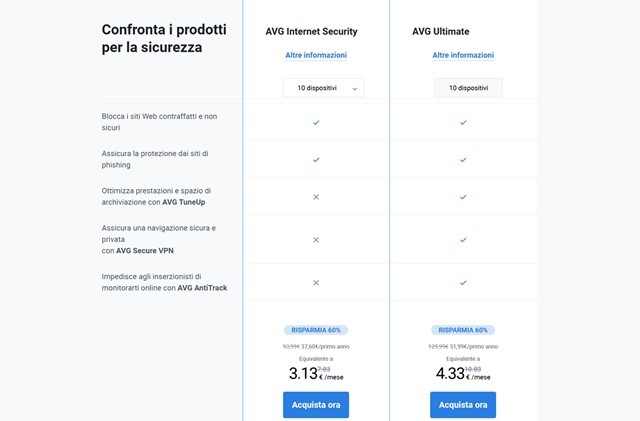Click the AVG Ultimate 10 dispositivi selector
Viewport: 640px width, 421px height.
(x=468, y=88)
